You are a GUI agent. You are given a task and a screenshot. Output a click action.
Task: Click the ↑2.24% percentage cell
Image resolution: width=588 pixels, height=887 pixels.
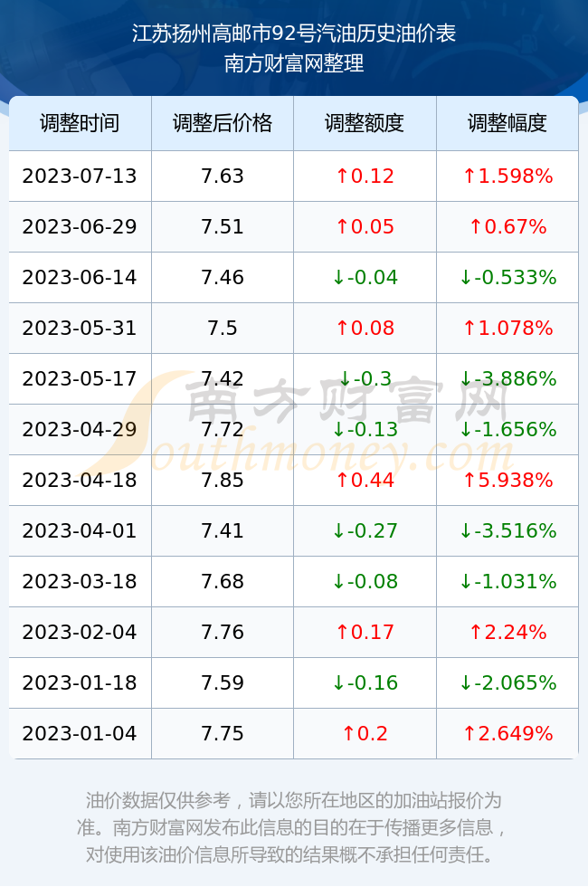pyautogui.click(x=507, y=632)
